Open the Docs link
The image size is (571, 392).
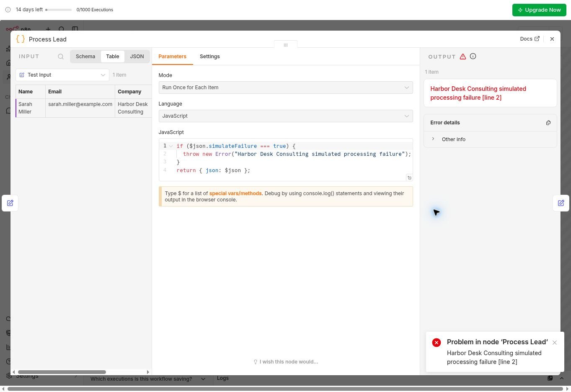click(530, 39)
